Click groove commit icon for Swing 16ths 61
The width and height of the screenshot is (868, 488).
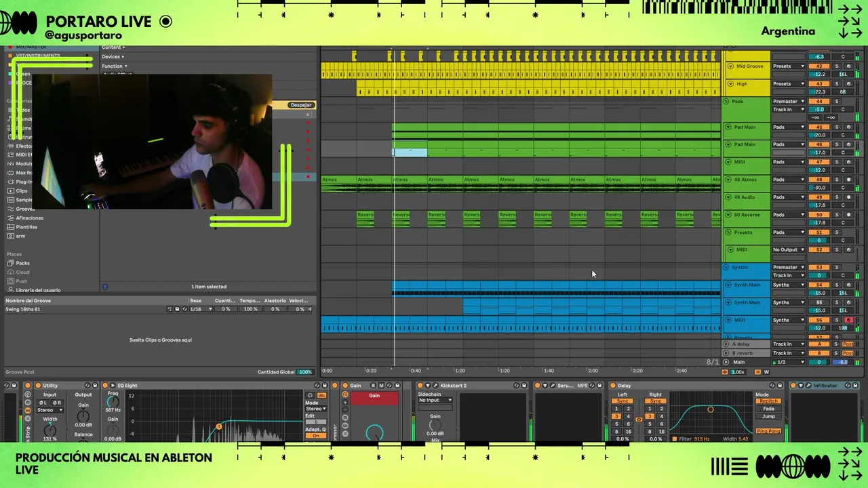(x=170, y=309)
